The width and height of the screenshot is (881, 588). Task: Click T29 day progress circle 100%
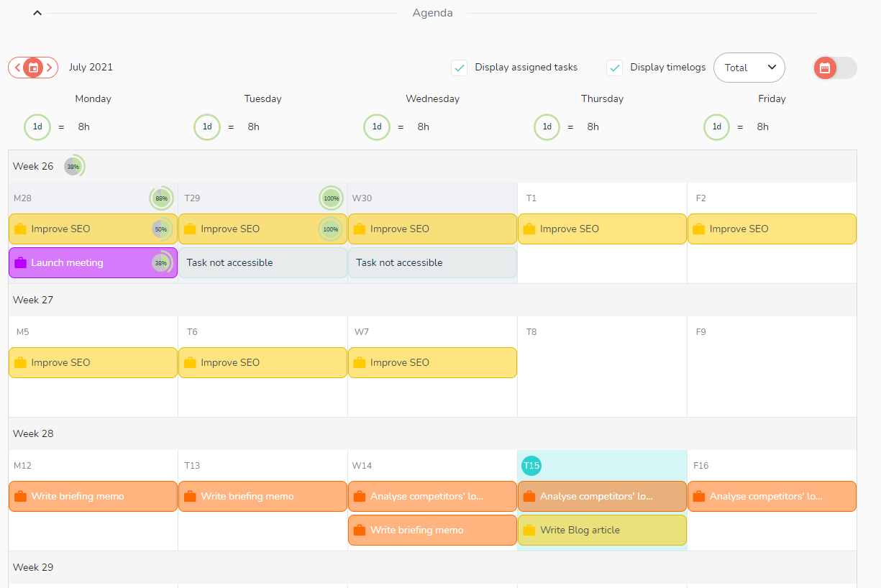click(332, 198)
